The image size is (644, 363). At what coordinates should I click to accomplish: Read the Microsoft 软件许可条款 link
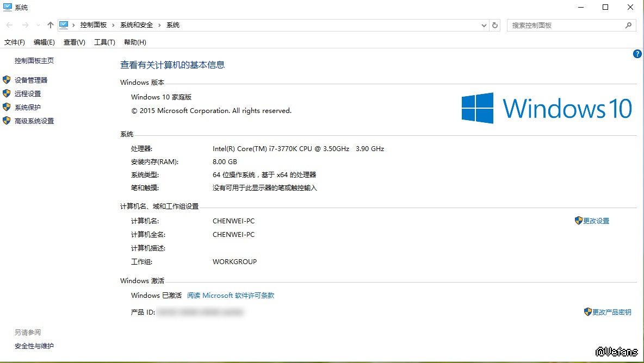point(231,295)
